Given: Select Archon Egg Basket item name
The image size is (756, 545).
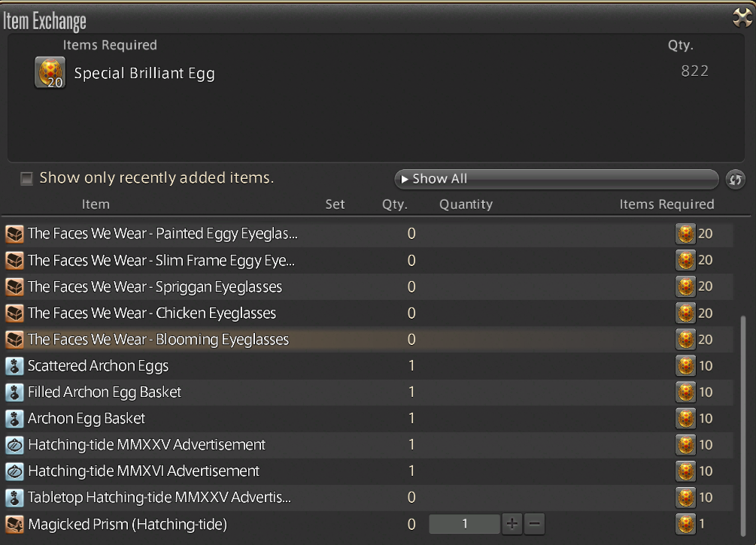Looking at the screenshot, I should 87,419.
